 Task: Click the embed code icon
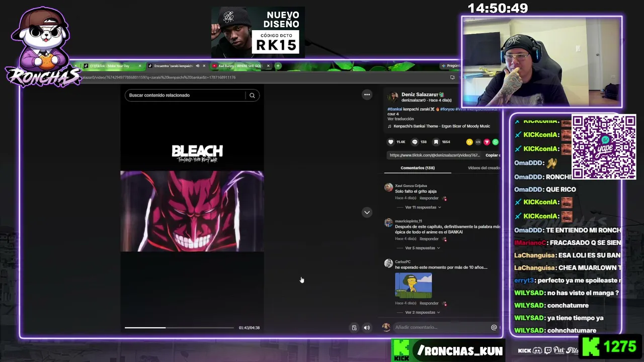click(478, 142)
